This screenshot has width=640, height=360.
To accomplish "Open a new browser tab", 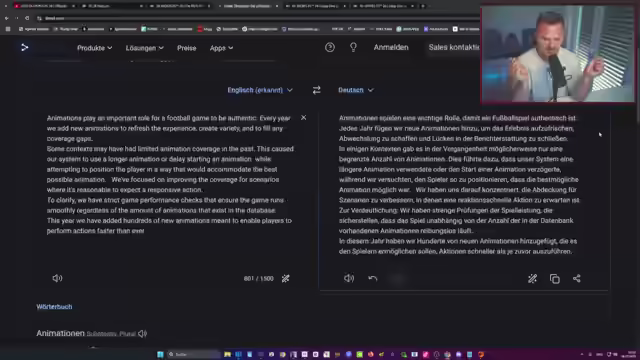I will tap(423, 6).
